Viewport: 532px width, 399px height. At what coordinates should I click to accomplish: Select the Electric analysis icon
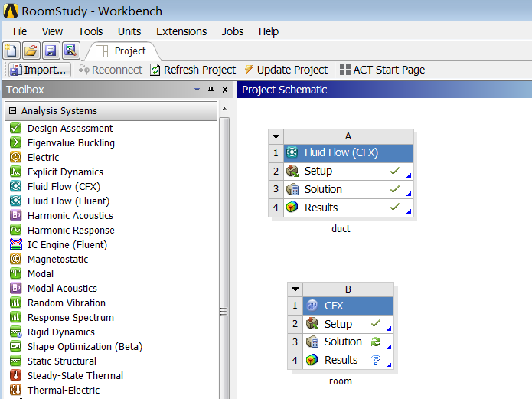(x=15, y=157)
